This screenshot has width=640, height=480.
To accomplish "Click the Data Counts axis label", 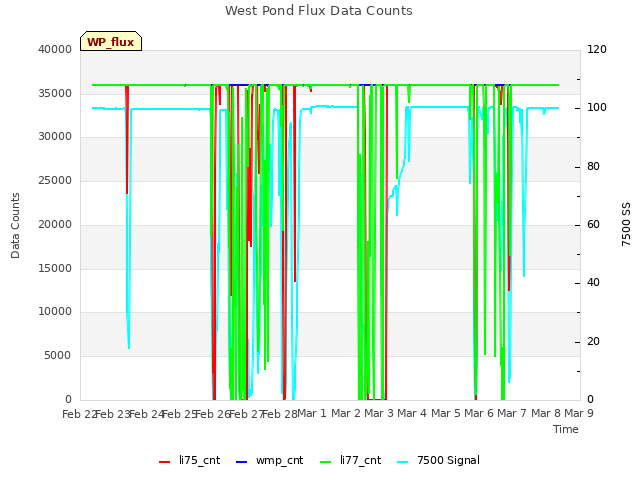I will pos(15,225).
